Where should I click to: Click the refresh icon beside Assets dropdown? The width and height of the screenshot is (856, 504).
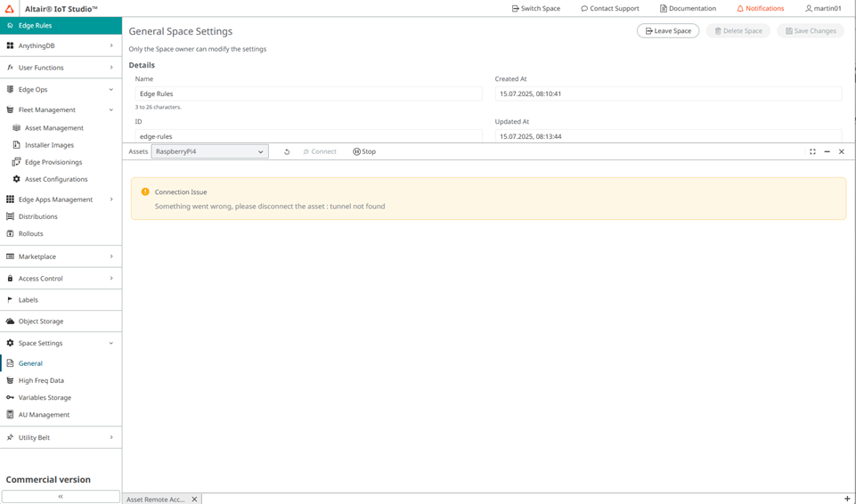287,152
